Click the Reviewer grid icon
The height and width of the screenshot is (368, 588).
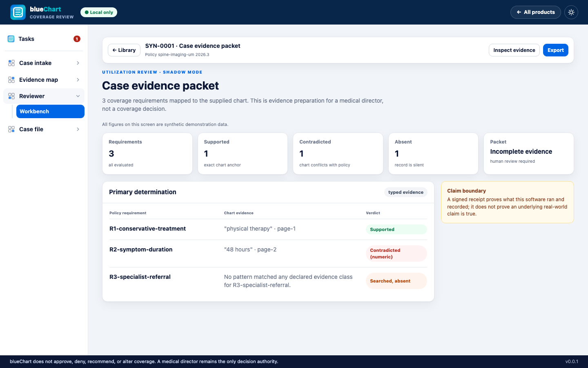[11, 96]
